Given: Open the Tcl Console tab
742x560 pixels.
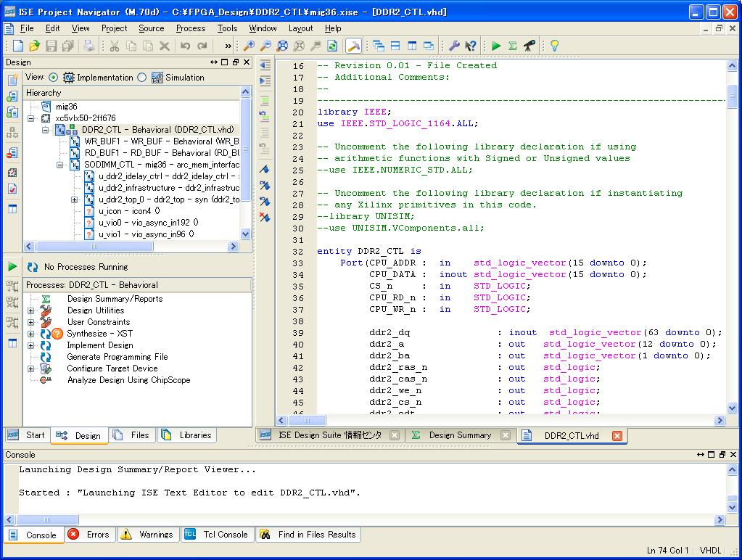Looking at the screenshot, I should coord(217,535).
